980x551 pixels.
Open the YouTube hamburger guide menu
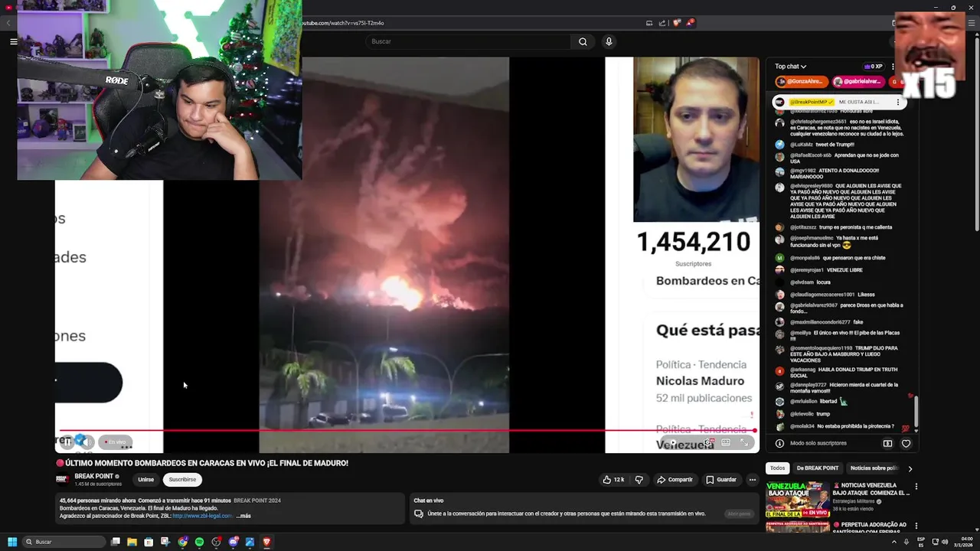(x=13, y=41)
